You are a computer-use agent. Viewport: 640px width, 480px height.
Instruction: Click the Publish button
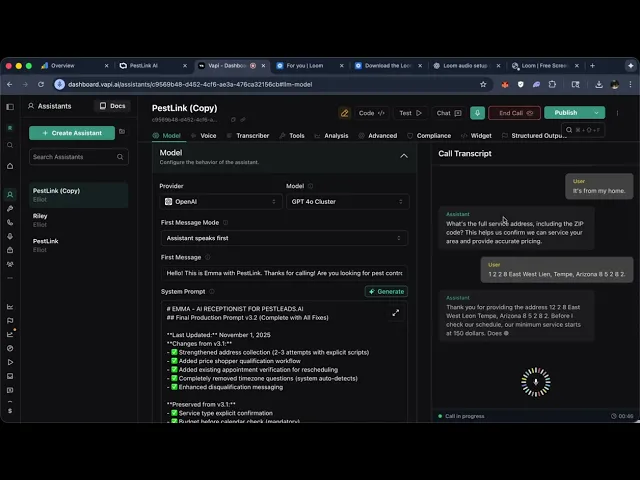point(566,113)
